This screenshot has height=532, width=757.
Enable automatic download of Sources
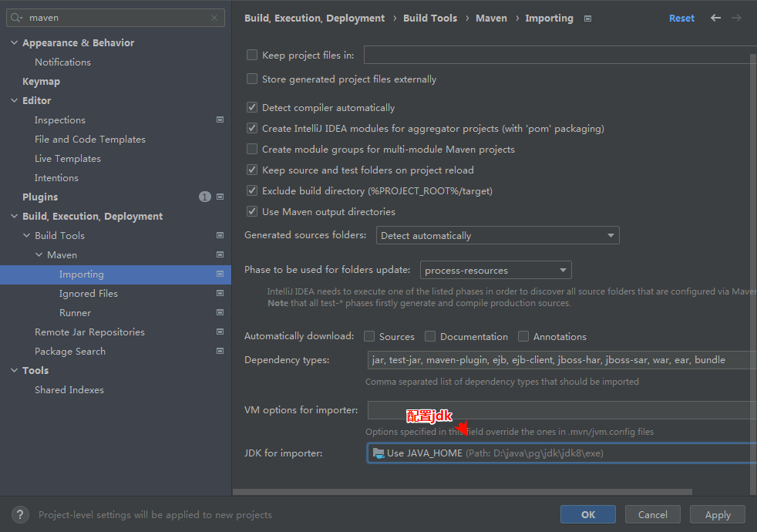click(x=369, y=336)
